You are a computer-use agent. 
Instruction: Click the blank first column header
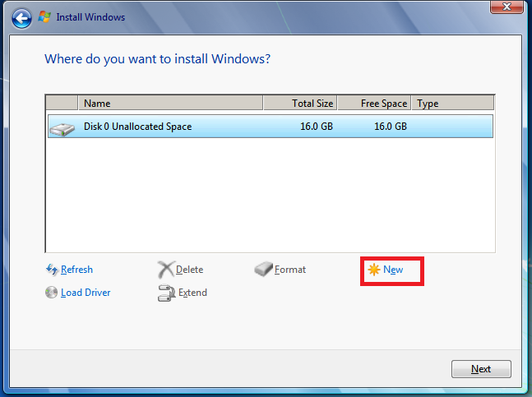pos(62,103)
